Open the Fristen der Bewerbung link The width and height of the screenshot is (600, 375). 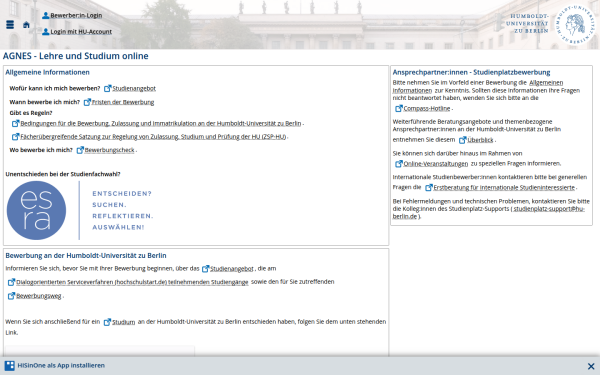pyautogui.click(x=123, y=102)
